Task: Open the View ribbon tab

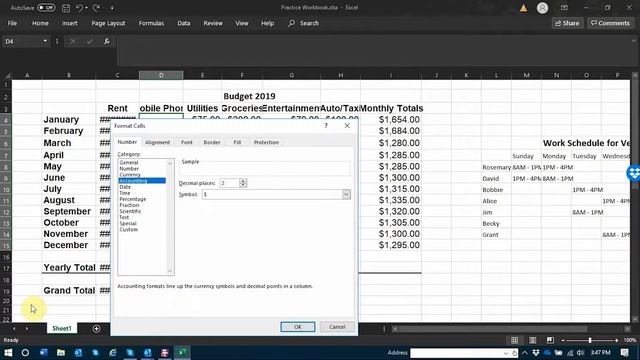Action: pos(242,23)
